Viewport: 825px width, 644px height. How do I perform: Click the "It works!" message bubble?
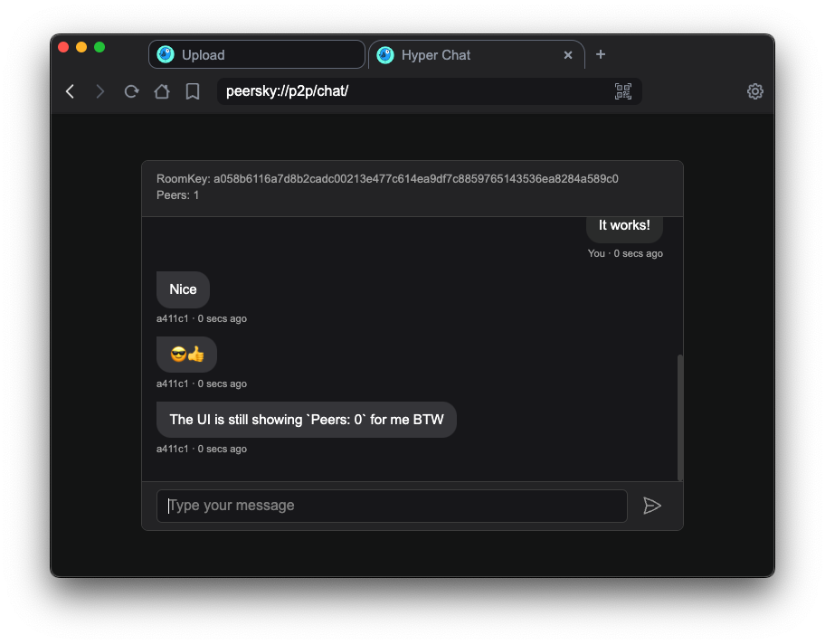click(624, 226)
